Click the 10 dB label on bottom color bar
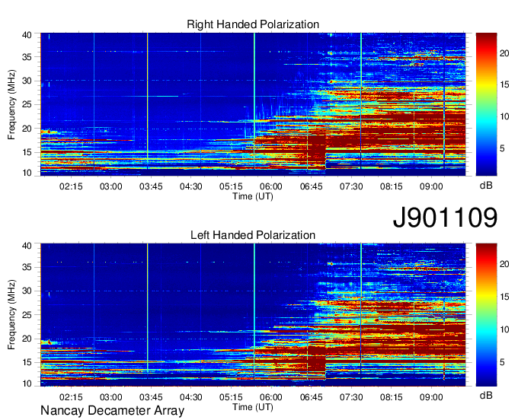The image size is (518, 420). 504,329
